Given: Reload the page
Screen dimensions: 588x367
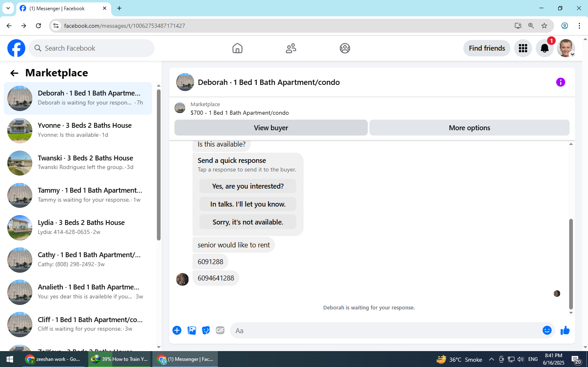Looking at the screenshot, I should coord(38,26).
